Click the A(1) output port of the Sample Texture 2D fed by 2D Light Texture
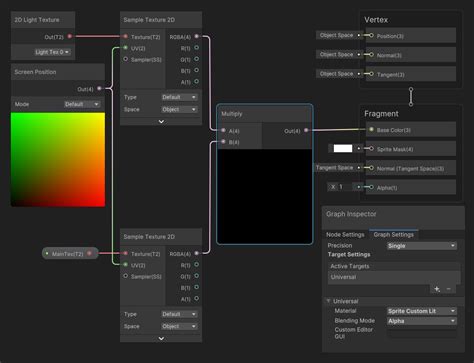 (197, 81)
